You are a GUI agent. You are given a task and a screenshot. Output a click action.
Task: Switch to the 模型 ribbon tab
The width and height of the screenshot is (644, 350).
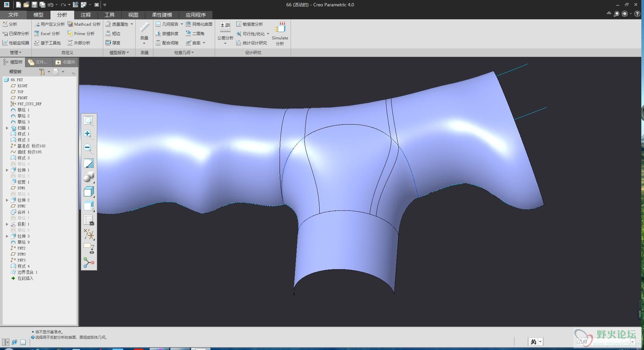pos(38,15)
